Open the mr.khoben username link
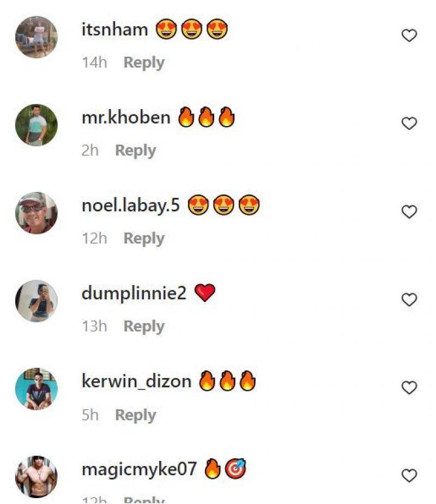This screenshot has width=436, height=504. coord(126,117)
